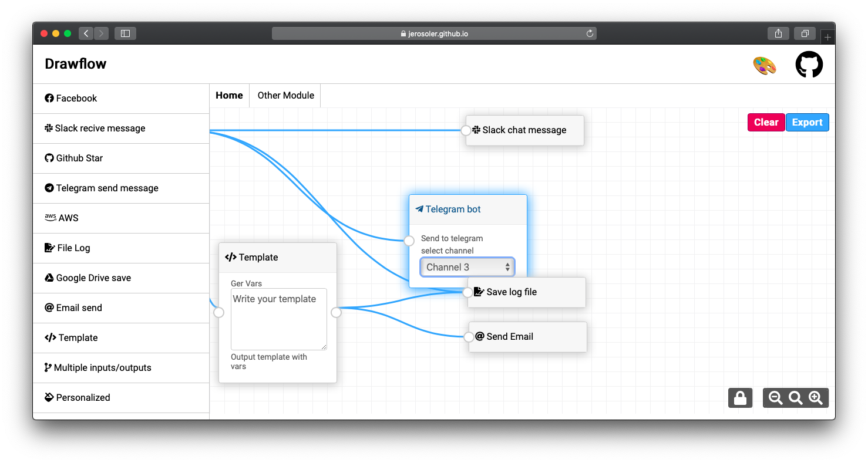This screenshot has width=868, height=463.
Task: Select File Log sidebar item
Action: click(121, 248)
